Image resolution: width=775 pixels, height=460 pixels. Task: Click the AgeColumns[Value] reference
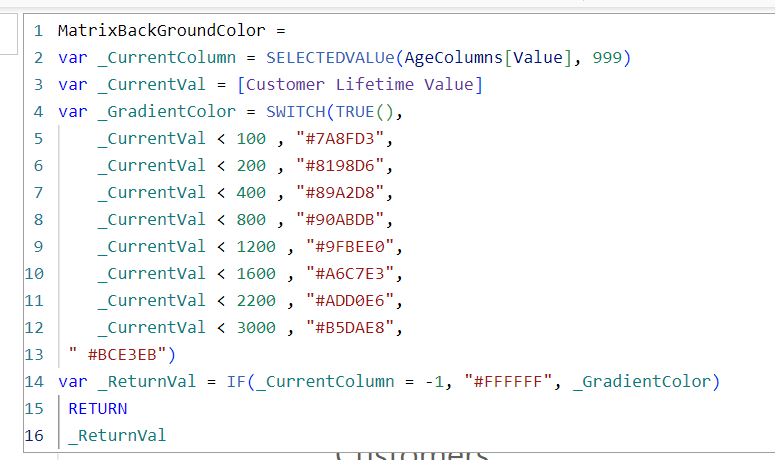coord(488,58)
